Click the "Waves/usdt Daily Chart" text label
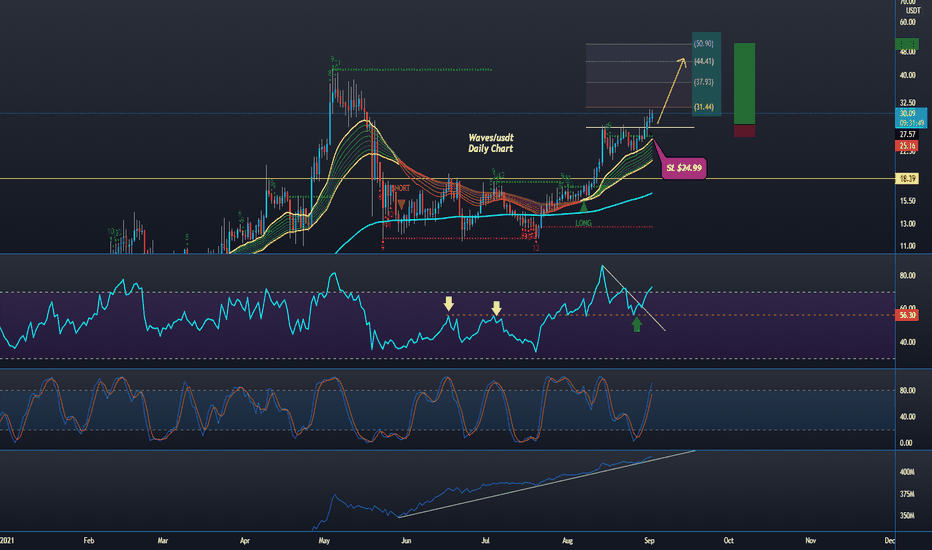The width and height of the screenshot is (932, 550). click(490, 143)
